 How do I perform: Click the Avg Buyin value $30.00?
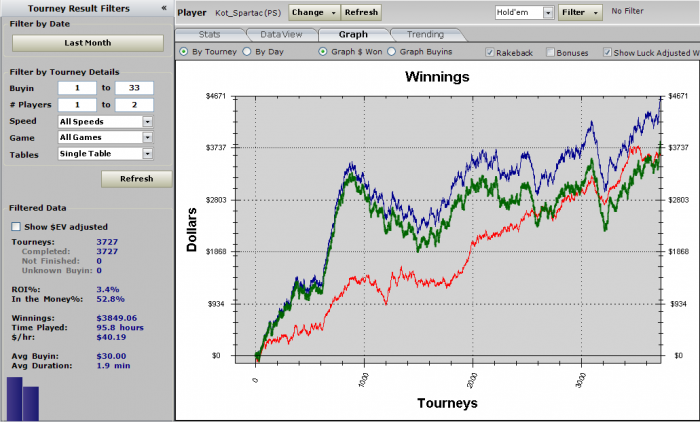[111, 356]
